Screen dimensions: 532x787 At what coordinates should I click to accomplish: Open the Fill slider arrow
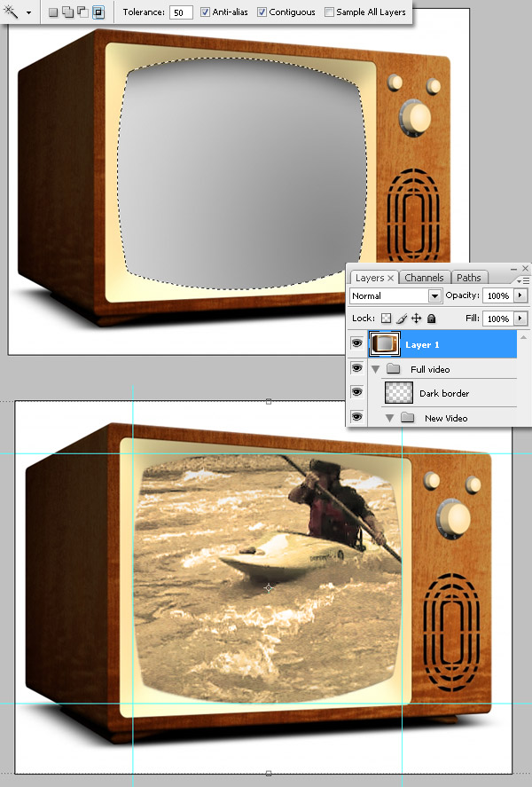tap(520, 319)
